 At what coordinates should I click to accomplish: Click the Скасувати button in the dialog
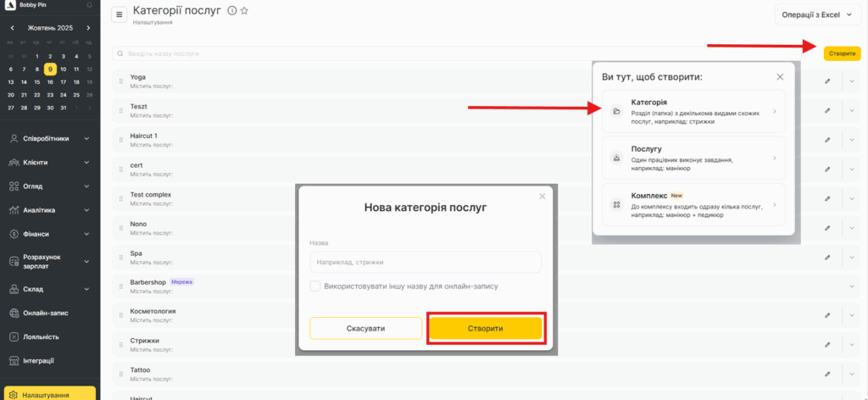click(x=365, y=328)
